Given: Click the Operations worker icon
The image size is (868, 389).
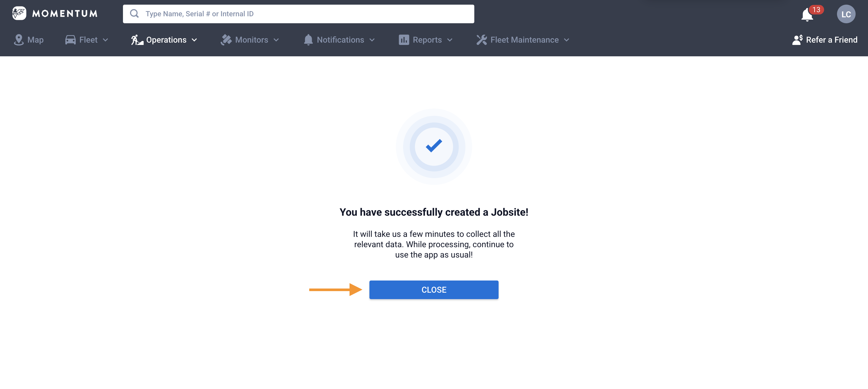Looking at the screenshot, I should [137, 40].
